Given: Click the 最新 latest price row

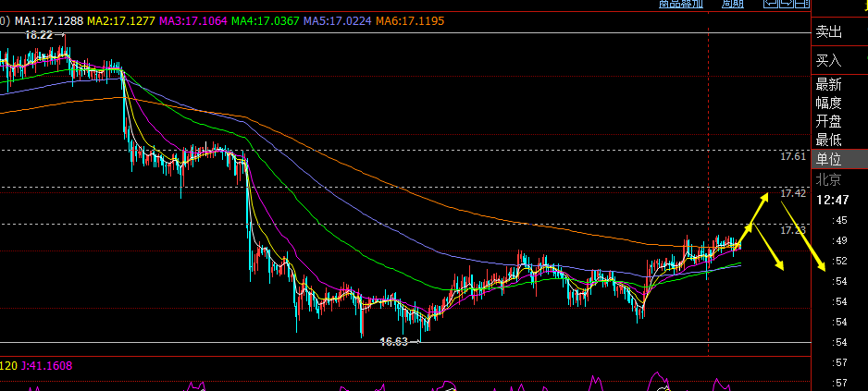Looking at the screenshot, I should coord(839,85).
